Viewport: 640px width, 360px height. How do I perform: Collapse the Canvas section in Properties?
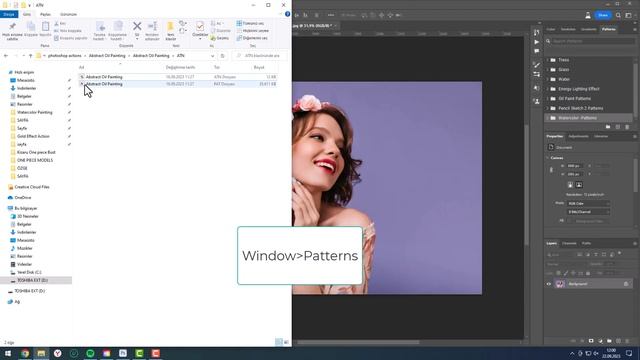(547, 158)
